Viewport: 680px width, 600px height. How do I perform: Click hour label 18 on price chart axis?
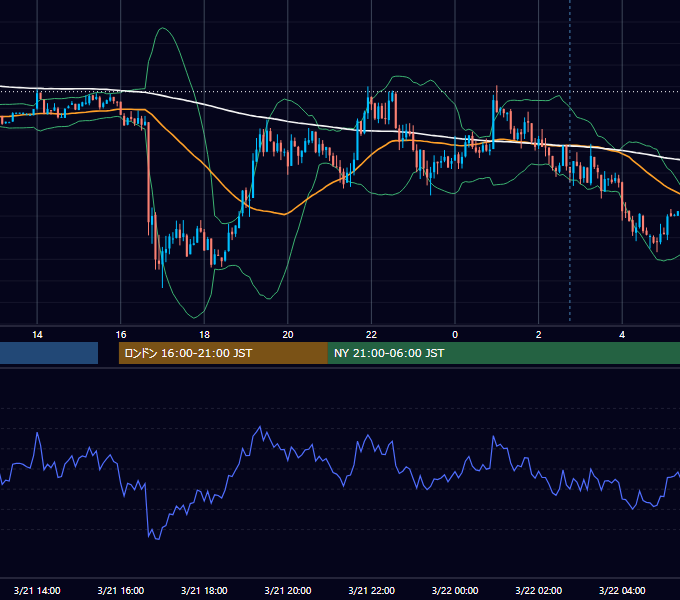tap(204, 335)
